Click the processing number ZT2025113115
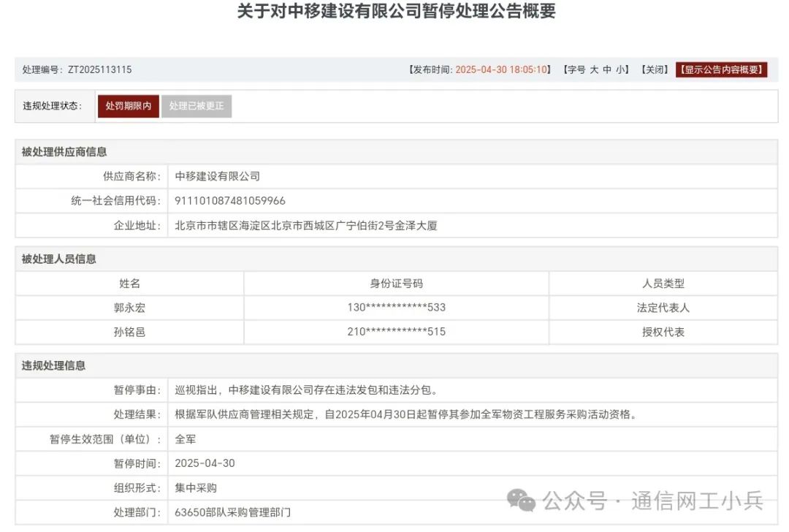789x532 pixels. tap(99, 70)
